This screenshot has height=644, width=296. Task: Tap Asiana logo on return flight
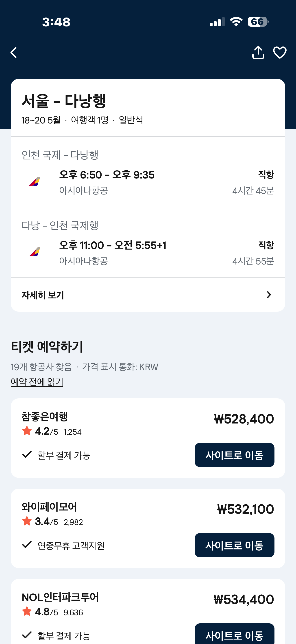35,252
